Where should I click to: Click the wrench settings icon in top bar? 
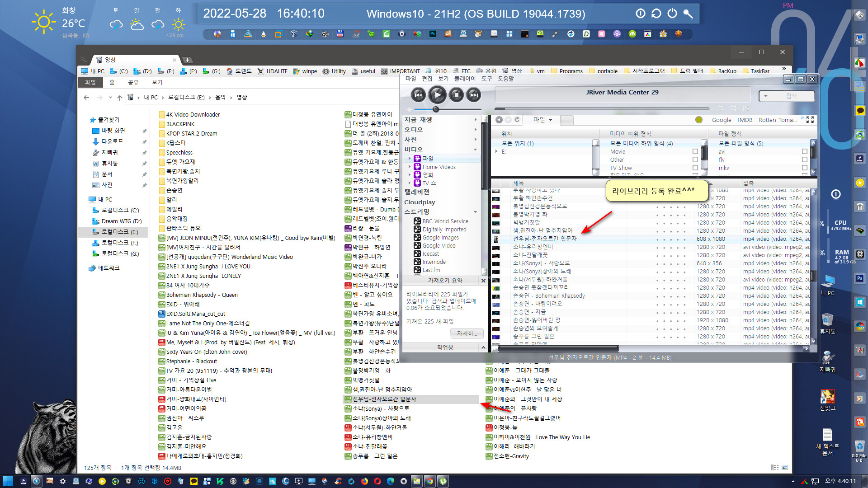point(688,14)
